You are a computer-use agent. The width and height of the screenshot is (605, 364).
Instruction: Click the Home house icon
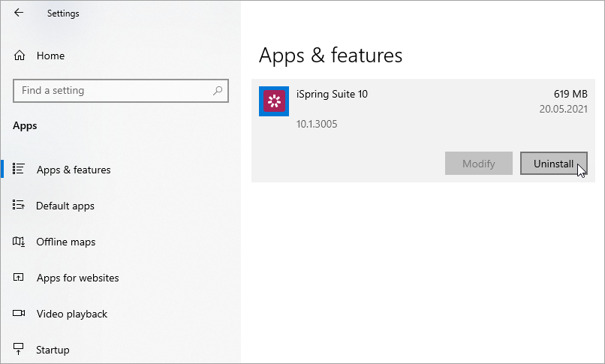pos(20,56)
